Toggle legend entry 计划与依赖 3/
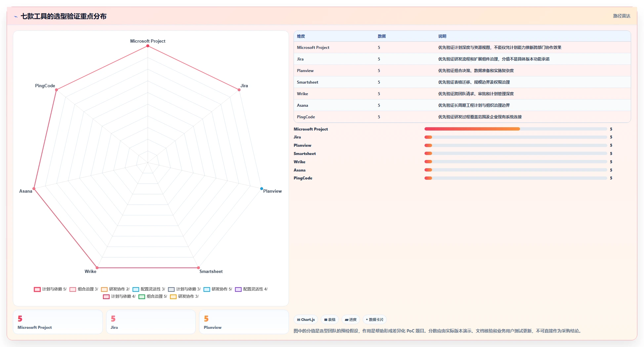Image resolution: width=644 pixels, height=347 pixels. 184,289
